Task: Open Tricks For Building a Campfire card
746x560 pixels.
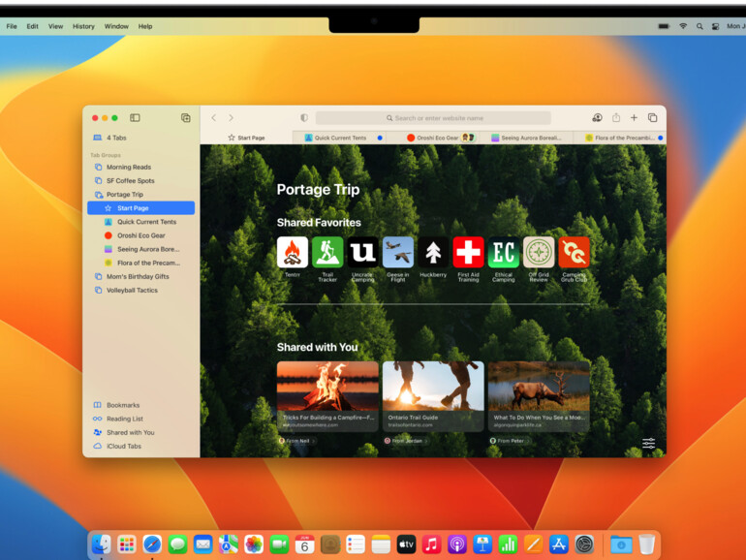Action: click(327, 396)
